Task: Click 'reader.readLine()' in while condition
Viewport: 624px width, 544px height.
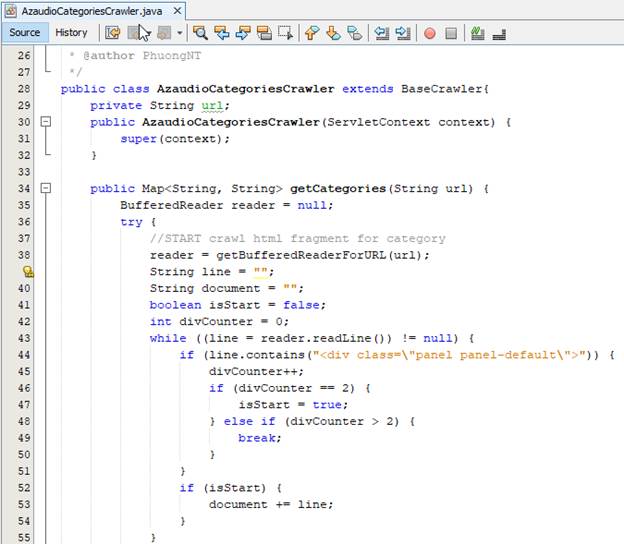Action: click(326, 338)
